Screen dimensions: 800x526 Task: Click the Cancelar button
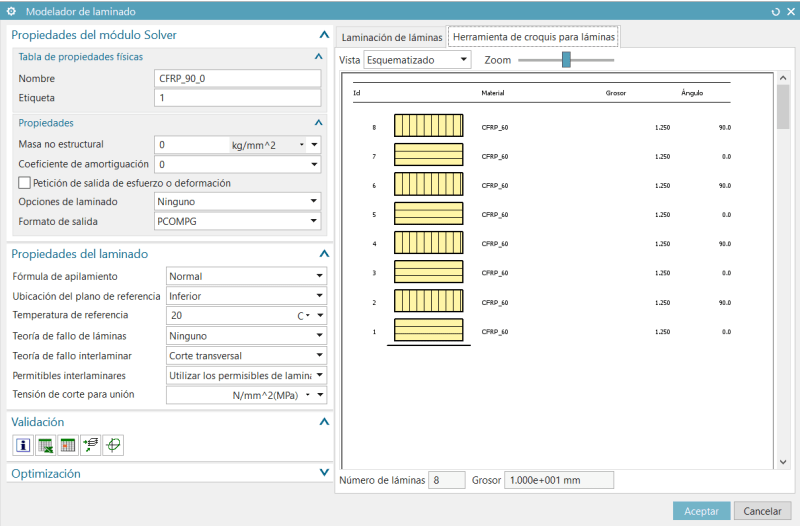pyautogui.click(x=762, y=511)
